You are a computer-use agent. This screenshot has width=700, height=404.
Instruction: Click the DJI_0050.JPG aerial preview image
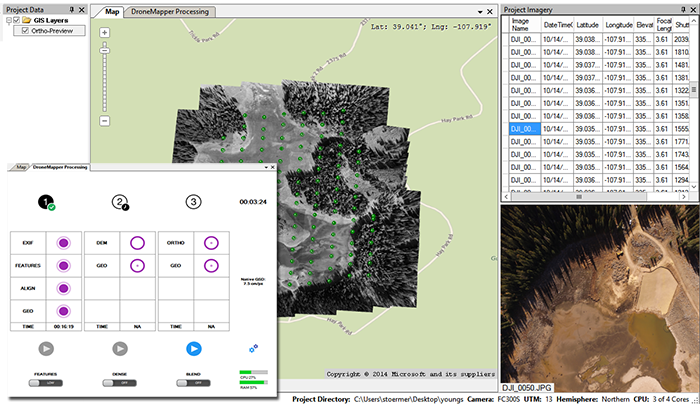tap(600, 298)
